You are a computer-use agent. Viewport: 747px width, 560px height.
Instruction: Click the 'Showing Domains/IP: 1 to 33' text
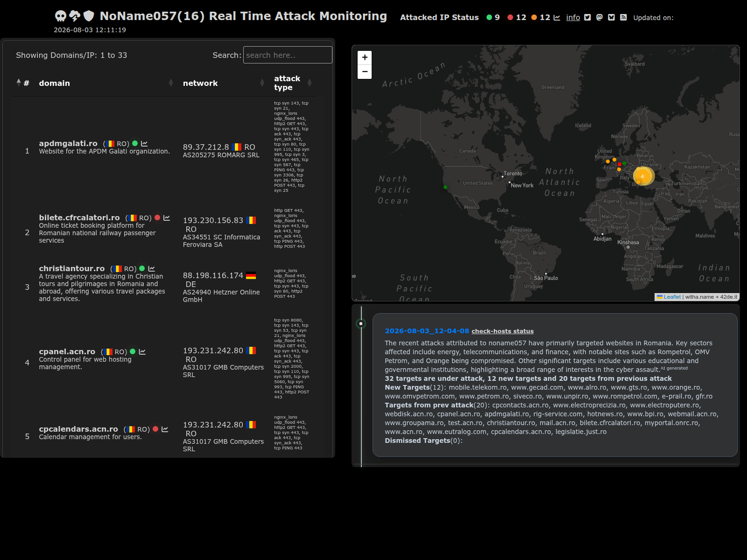71,55
